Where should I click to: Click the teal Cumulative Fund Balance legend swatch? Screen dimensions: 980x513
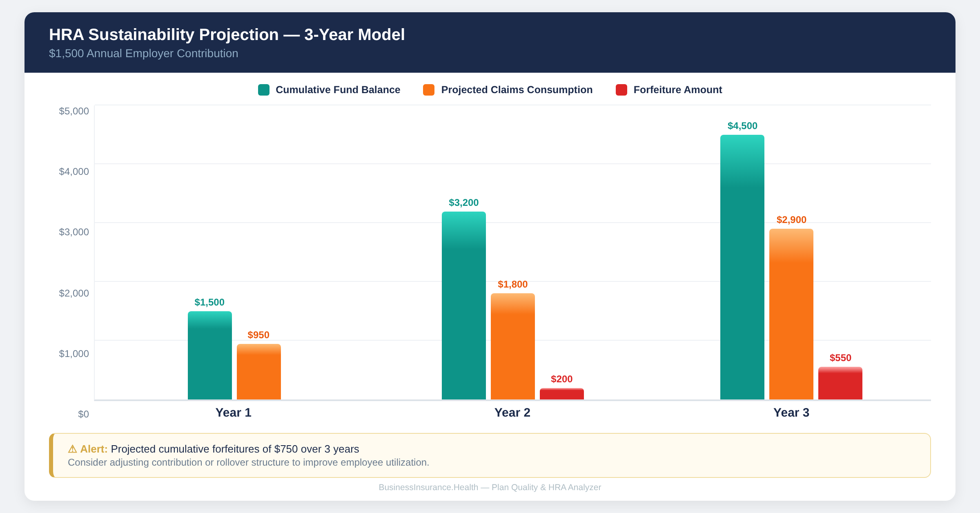click(264, 90)
